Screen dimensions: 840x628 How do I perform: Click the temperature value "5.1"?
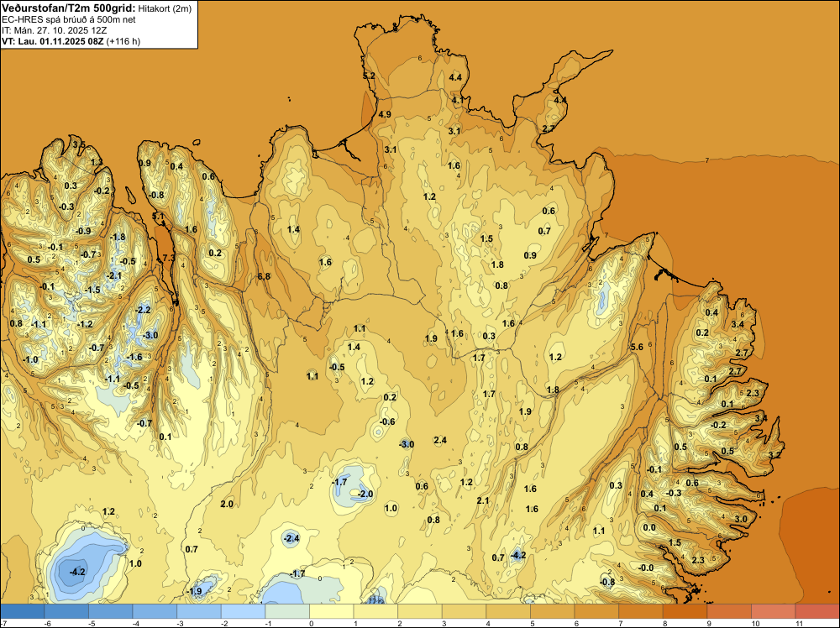click(x=158, y=217)
